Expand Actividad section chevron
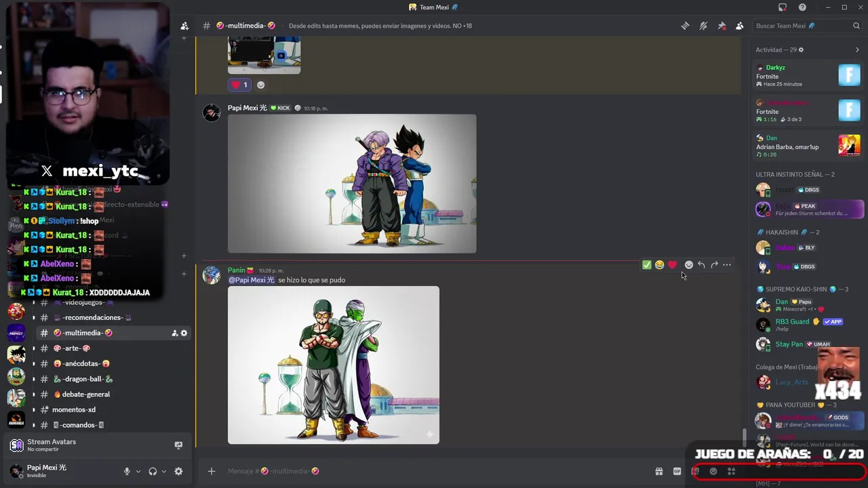This screenshot has height=488, width=868. tap(857, 49)
